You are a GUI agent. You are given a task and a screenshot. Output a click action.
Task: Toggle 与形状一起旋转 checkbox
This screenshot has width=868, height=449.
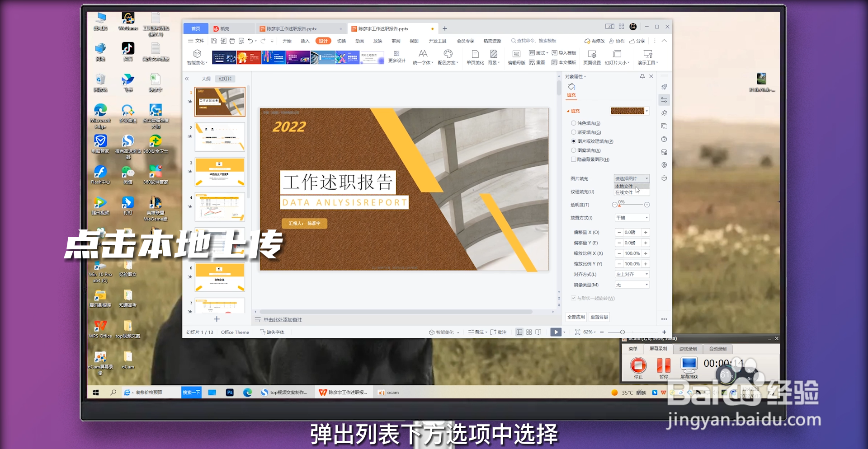coord(573,298)
